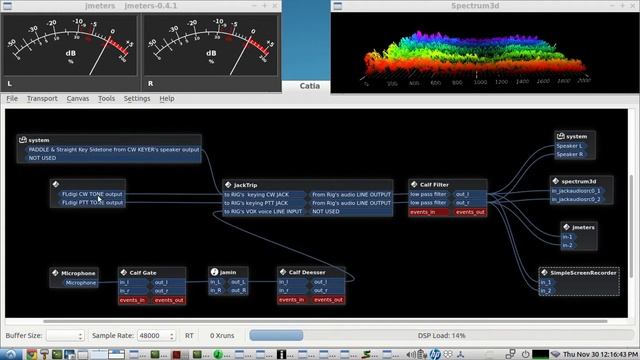Select jmeters in-2 port
Image resolution: width=640 pixels, height=360 pixels.
click(x=569, y=245)
